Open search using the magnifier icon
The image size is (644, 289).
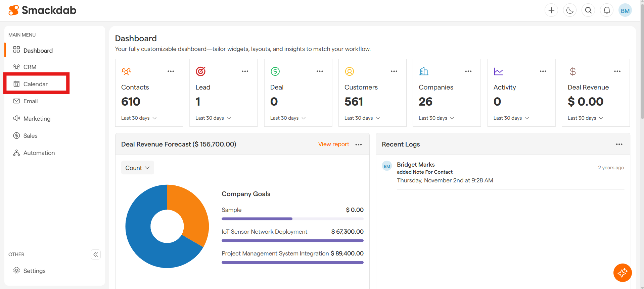tap(588, 10)
